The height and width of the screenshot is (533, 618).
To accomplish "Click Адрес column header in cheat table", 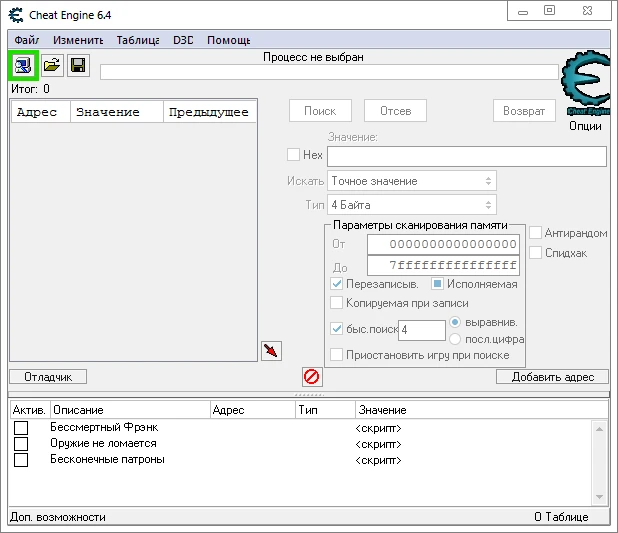I will pyautogui.click(x=253, y=410).
